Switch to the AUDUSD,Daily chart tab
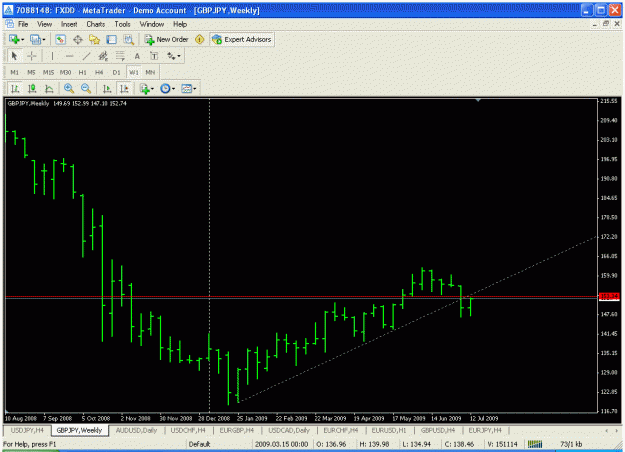Image resolution: width=625 pixels, height=452 pixels. pos(136,430)
